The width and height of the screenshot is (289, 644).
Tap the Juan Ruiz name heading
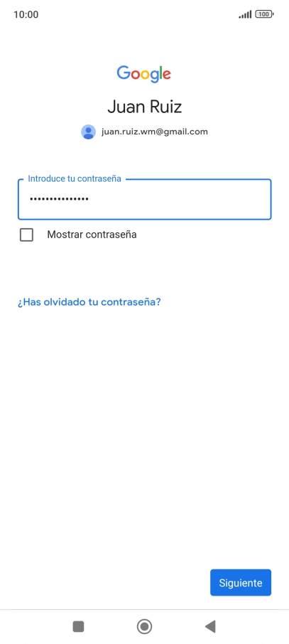point(145,107)
